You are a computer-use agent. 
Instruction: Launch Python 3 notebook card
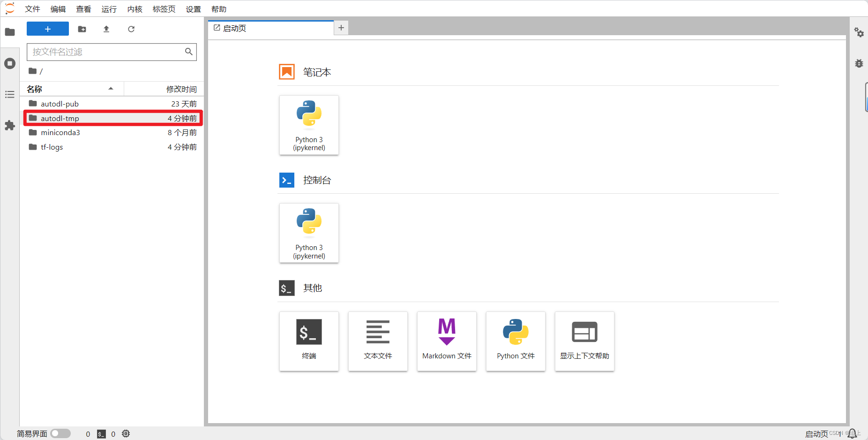tap(309, 125)
